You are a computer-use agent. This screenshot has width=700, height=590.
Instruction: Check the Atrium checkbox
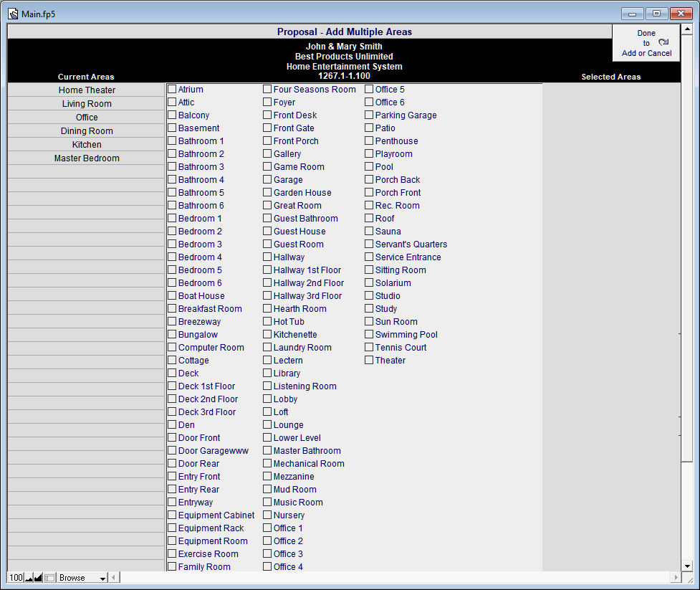coord(172,89)
